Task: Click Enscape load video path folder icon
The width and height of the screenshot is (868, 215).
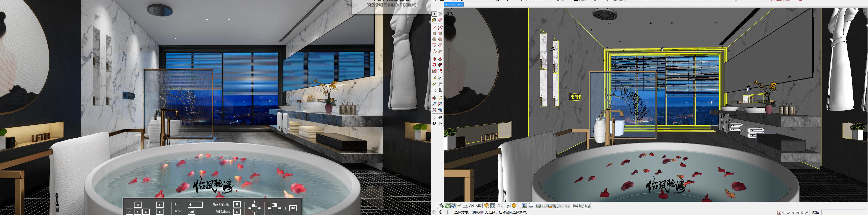Action: pyautogui.click(x=550, y=206)
